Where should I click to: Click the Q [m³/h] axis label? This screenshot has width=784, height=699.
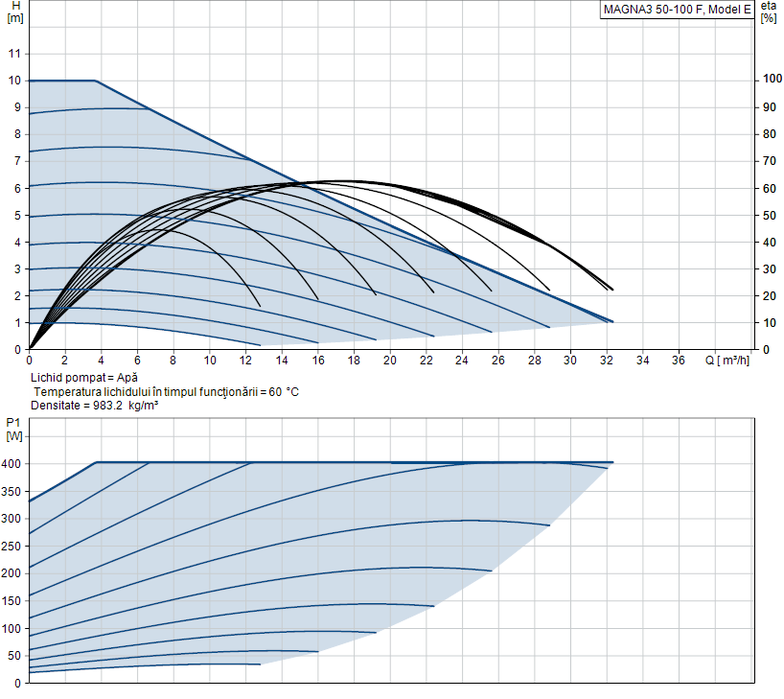(727, 361)
